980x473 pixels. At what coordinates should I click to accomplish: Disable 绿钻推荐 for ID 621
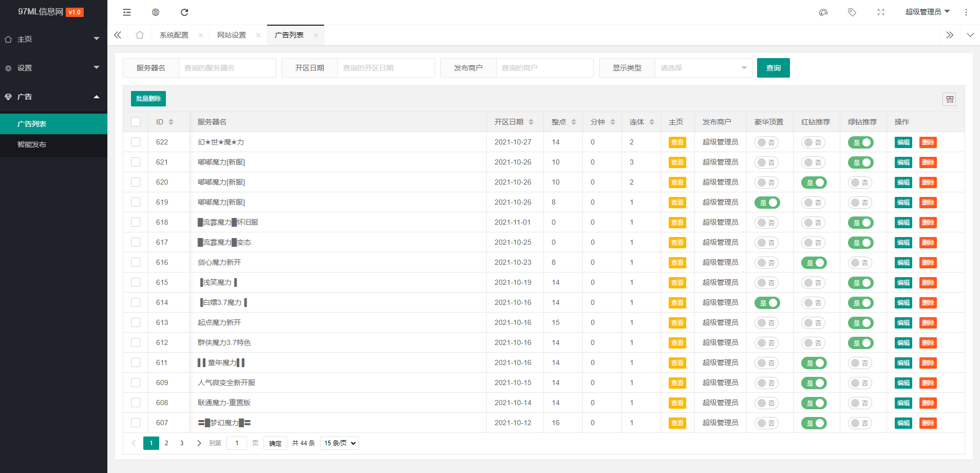click(861, 162)
